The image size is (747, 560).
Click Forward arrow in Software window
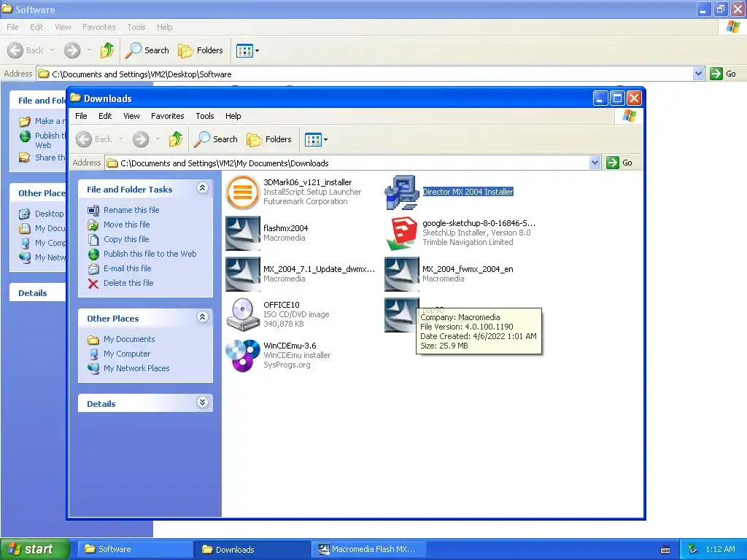coord(72,50)
